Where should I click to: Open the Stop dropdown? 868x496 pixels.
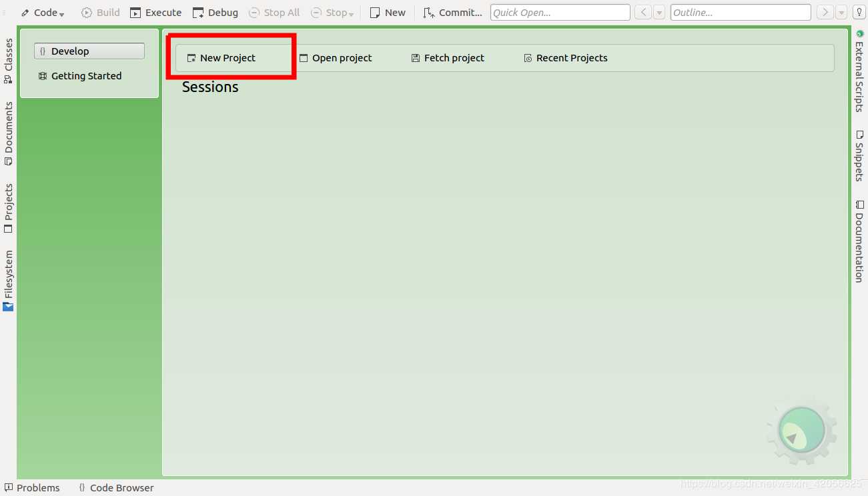(x=332, y=13)
